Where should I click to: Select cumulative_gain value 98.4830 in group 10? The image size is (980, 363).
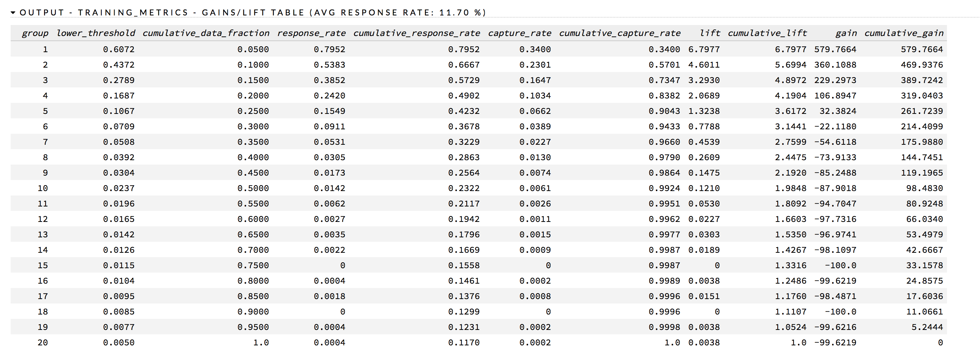(x=925, y=188)
